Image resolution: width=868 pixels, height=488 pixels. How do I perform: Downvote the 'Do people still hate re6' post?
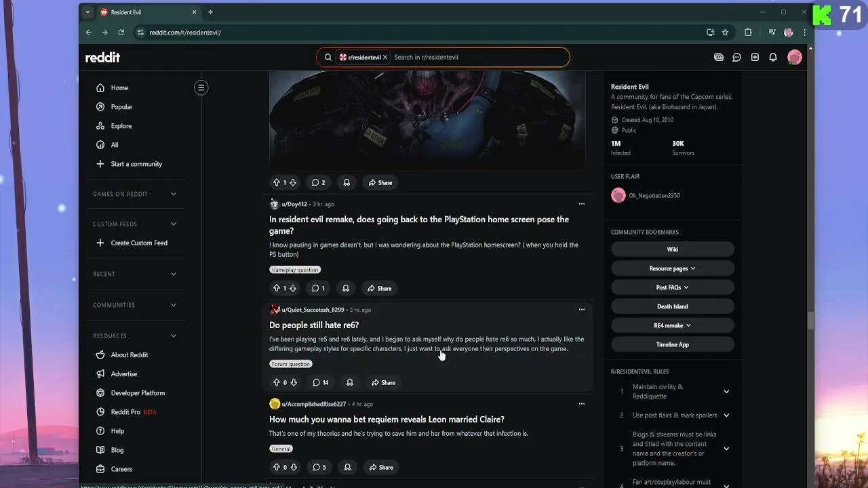(294, 382)
